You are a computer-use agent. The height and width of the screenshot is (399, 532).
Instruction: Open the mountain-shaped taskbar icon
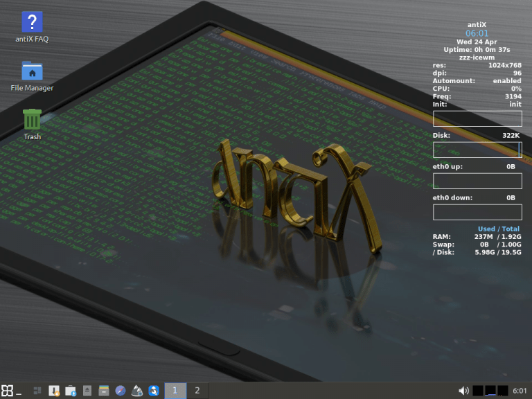pyautogui.click(x=137, y=391)
